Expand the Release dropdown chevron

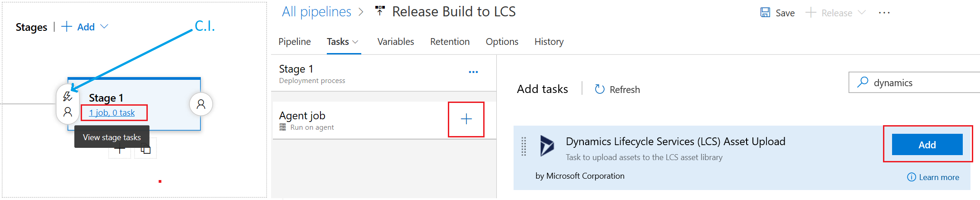[862, 13]
